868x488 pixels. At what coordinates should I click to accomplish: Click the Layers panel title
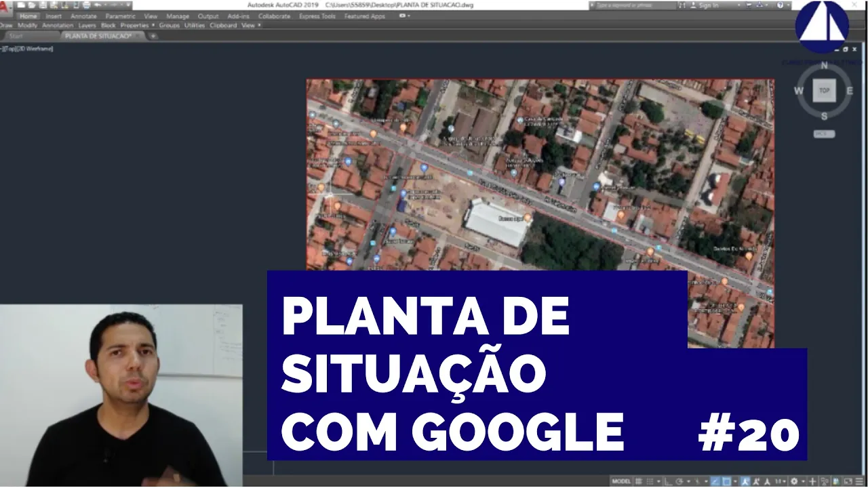[87, 25]
